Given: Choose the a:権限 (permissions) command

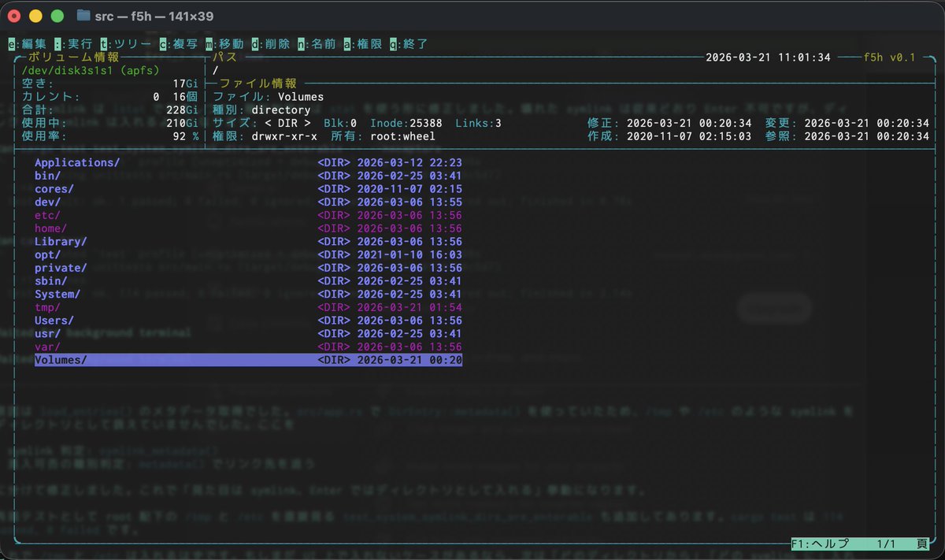Looking at the screenshot, I should tap(363, 44).
